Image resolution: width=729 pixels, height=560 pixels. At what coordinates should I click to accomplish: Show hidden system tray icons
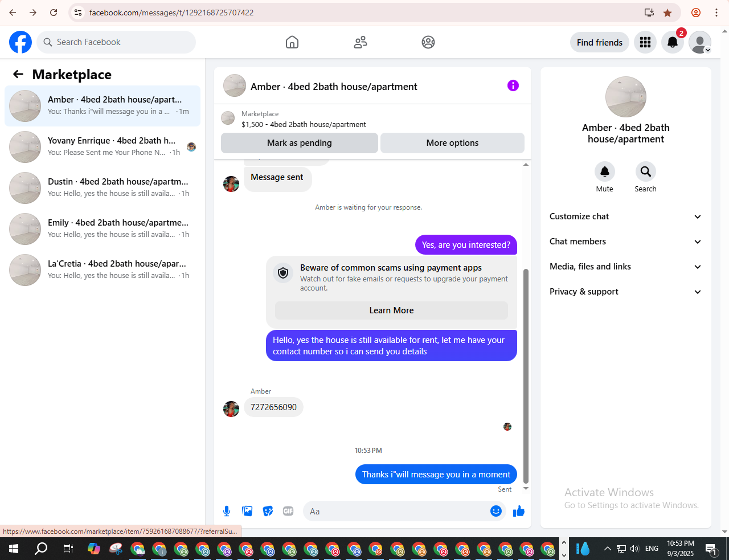[607, 549]
